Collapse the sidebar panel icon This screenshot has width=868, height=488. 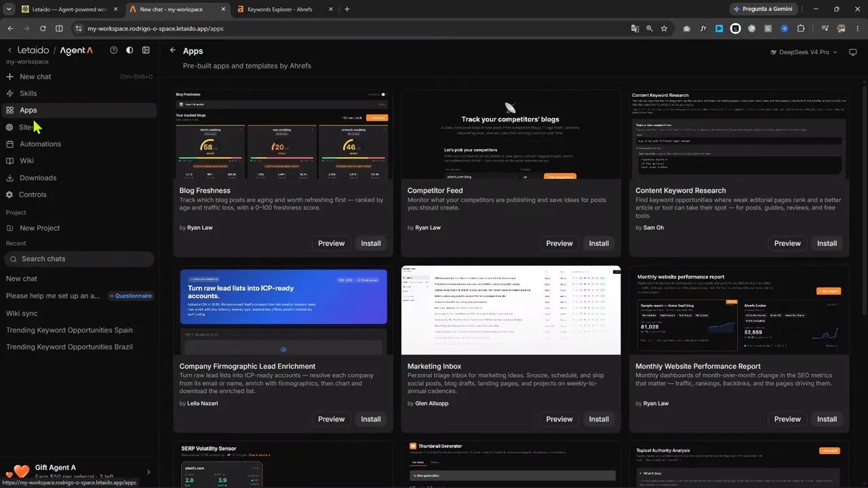tap(146, 51)
